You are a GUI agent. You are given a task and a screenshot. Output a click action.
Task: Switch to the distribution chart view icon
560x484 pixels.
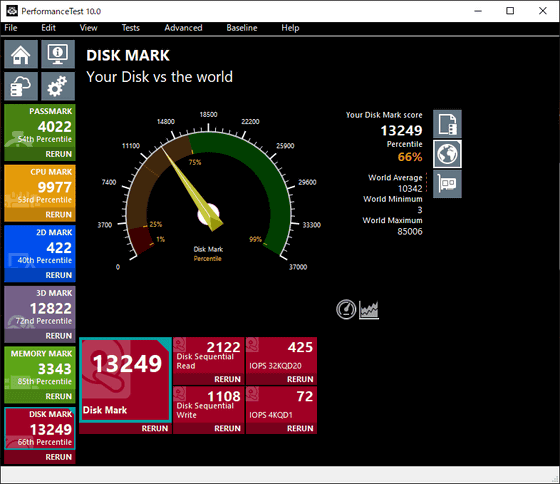(x=369, y=309)
